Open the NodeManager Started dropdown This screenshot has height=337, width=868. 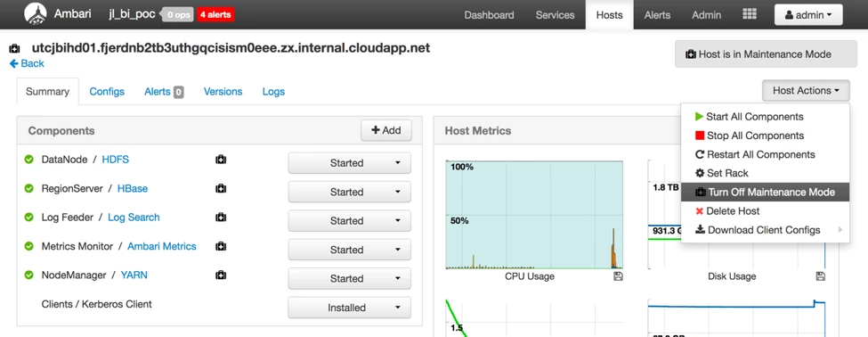click(x=349, y=278)
